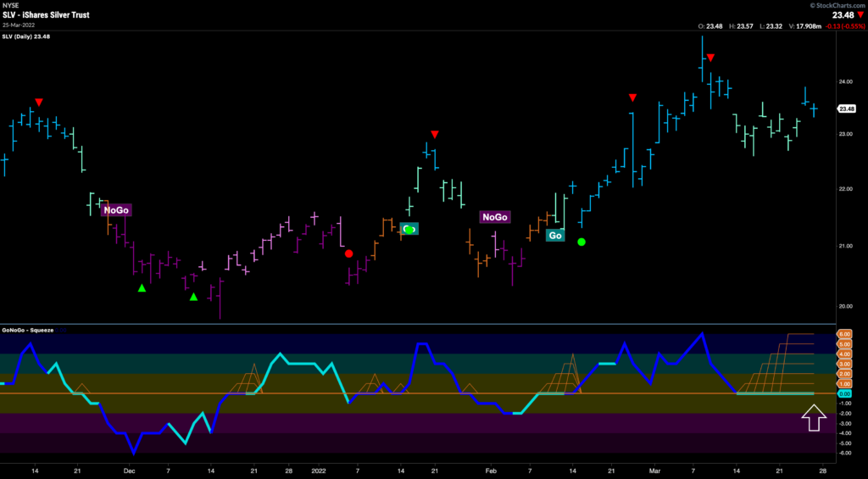Viewport: 868px width, 479px height.
Task: Click the 3.00 oscillator scale label
Action: coord(845,364)
